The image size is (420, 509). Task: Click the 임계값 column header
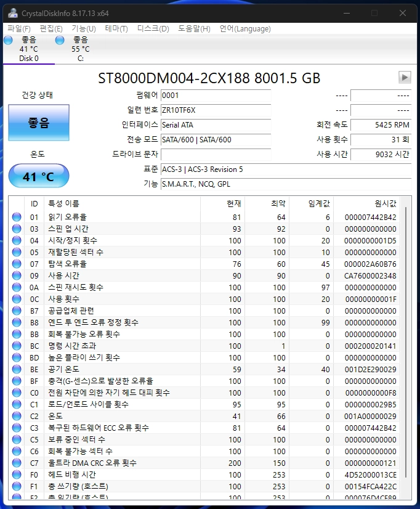312,203
